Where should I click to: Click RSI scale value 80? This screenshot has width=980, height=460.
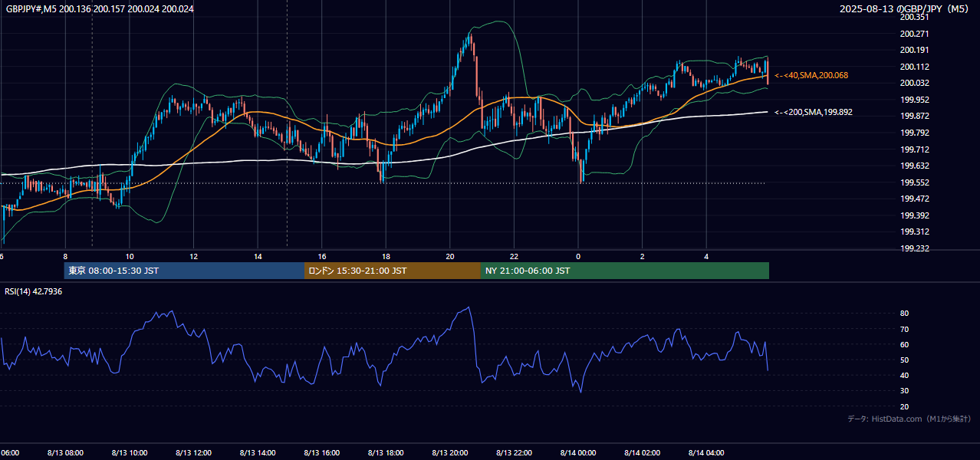[x=905, y=314]
